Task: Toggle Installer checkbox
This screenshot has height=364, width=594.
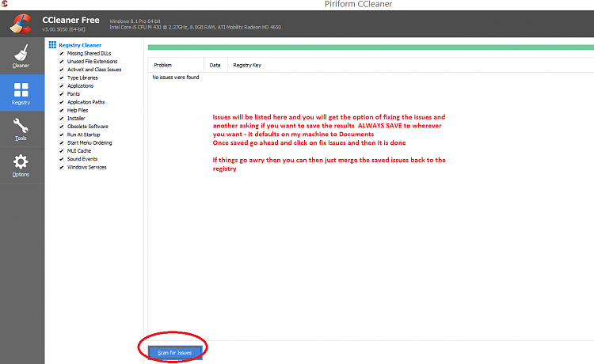Action: 61,119
